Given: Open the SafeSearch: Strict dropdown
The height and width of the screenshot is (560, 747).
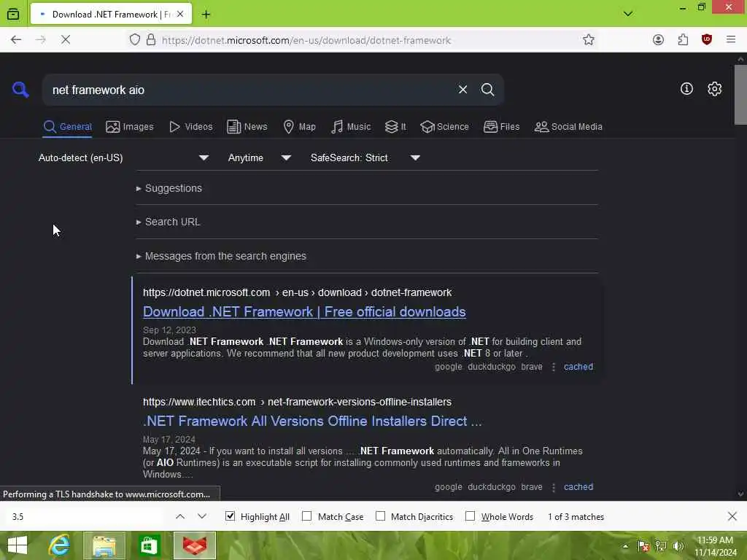Looking at the screenshot, I should pos(365,157).
